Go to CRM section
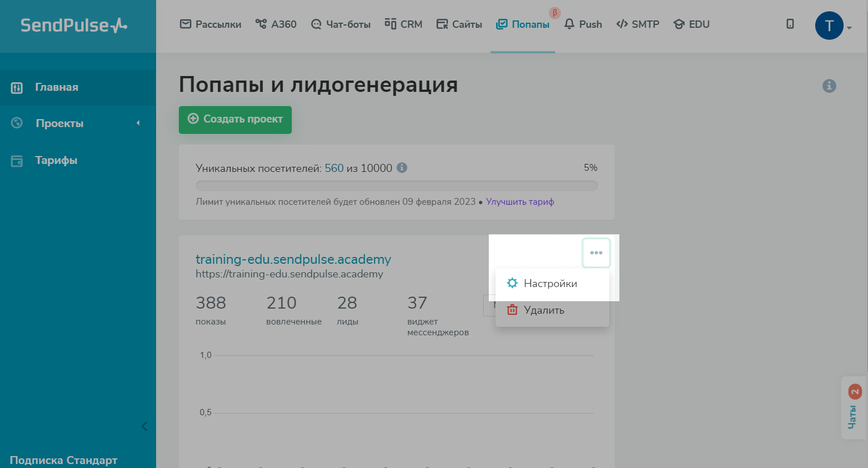 (x=404, y=24)
